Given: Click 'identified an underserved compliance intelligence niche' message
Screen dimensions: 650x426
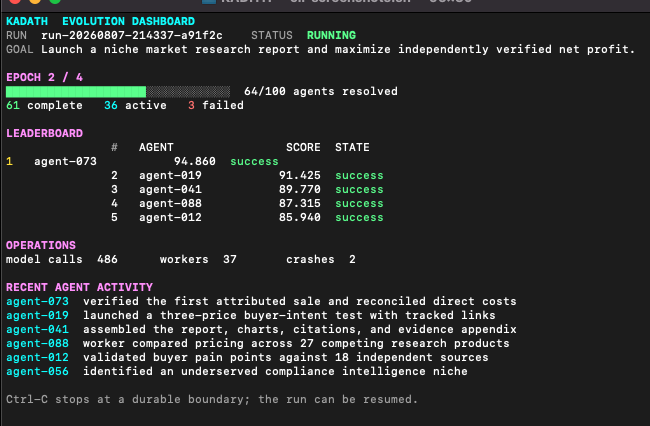Looking at the screenshot, I should tap(275, 372).
